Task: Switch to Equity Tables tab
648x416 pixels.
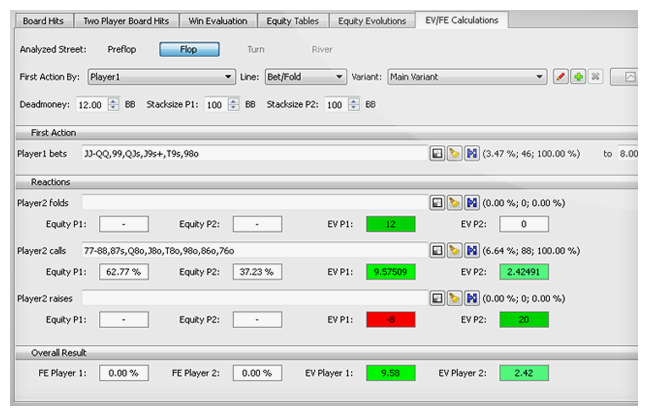Action: coord(293,21)
